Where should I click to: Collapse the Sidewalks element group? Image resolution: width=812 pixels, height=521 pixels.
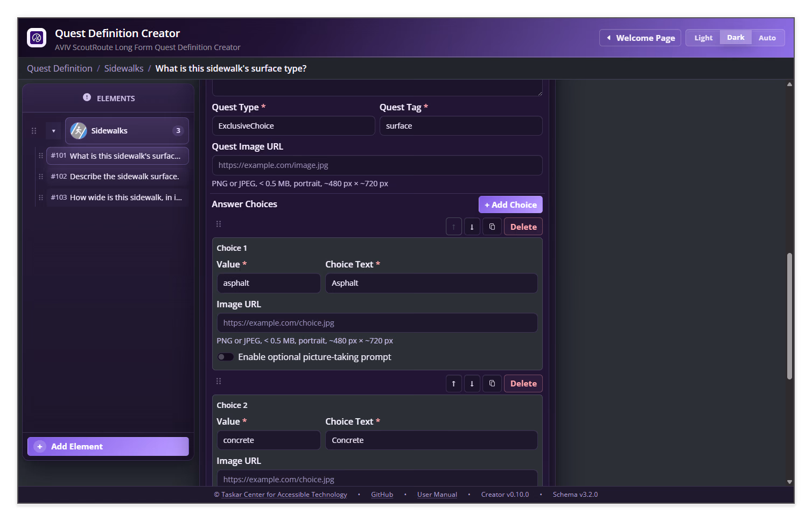tap(54, 131)
